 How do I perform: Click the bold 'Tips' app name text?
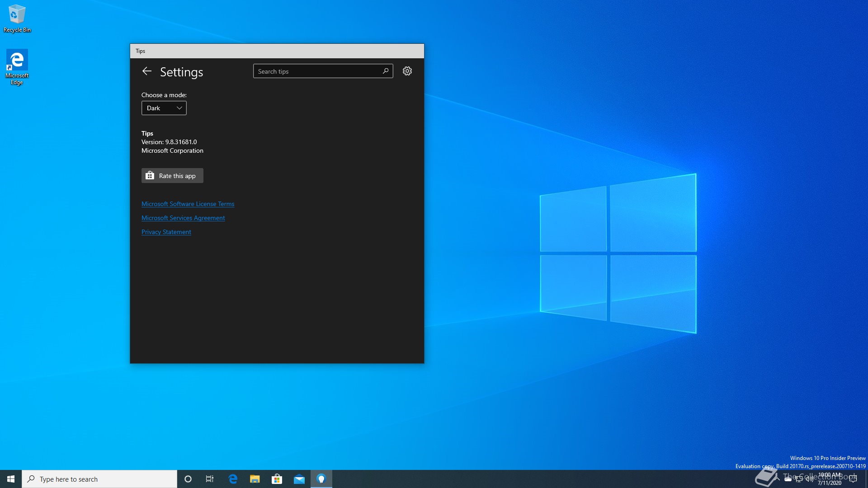pyautogui.click(x=147, y=133)
